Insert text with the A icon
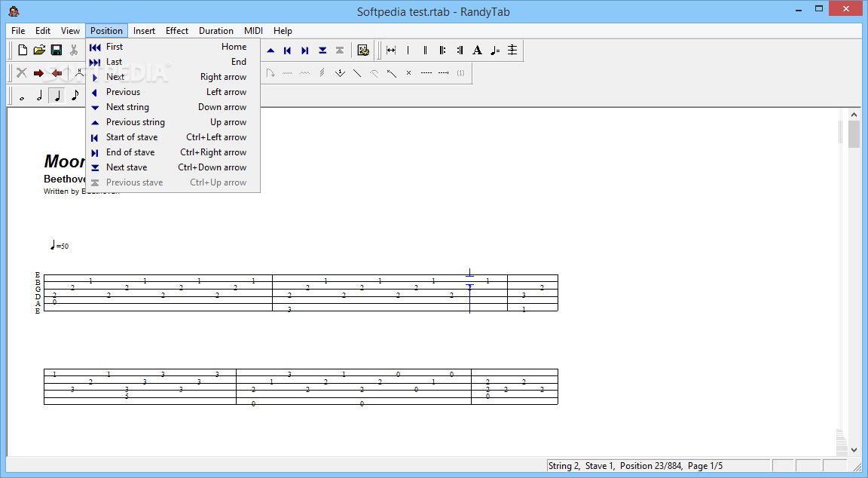Viewport: 868px width, 478px height. tap(477, 51)
